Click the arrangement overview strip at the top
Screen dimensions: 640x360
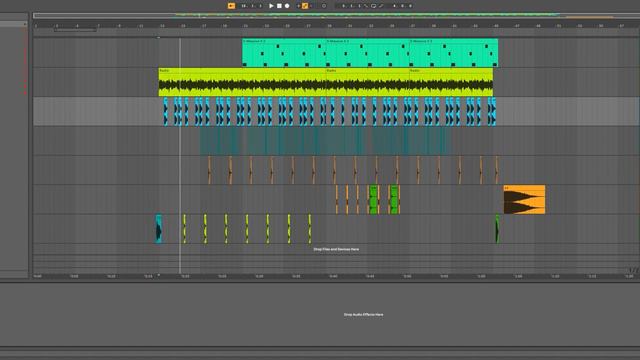point(336,16)
